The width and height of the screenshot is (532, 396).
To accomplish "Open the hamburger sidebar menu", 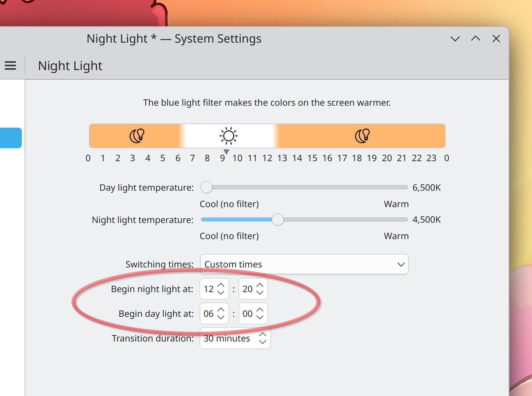I will 10,65.
